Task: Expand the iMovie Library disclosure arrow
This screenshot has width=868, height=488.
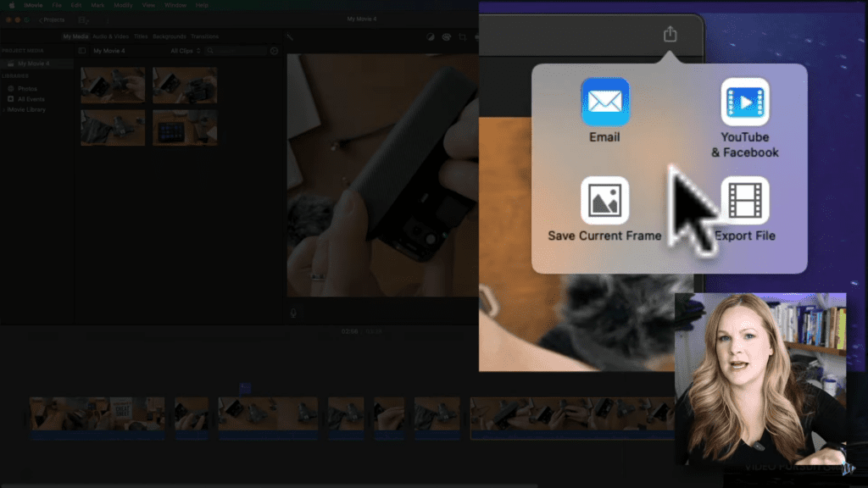Action: 4,109
